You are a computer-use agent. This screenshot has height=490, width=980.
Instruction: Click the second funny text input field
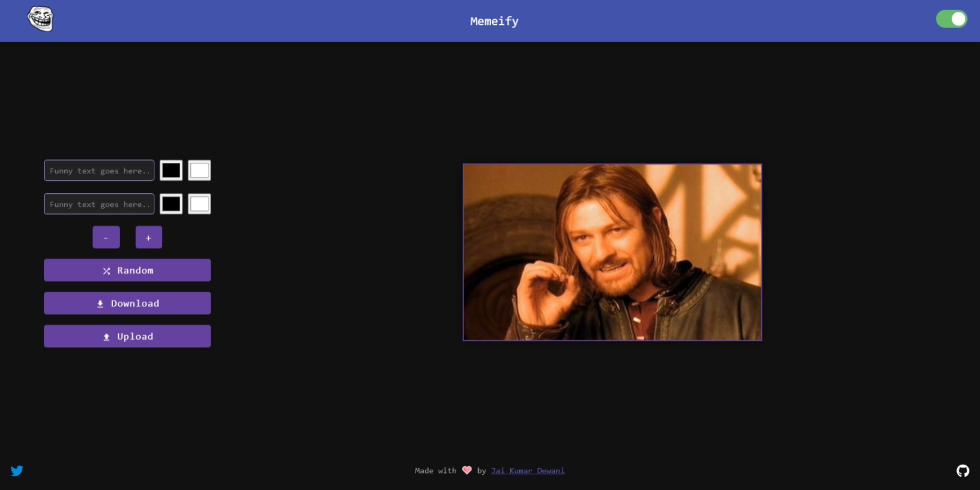tap(99, 204)
